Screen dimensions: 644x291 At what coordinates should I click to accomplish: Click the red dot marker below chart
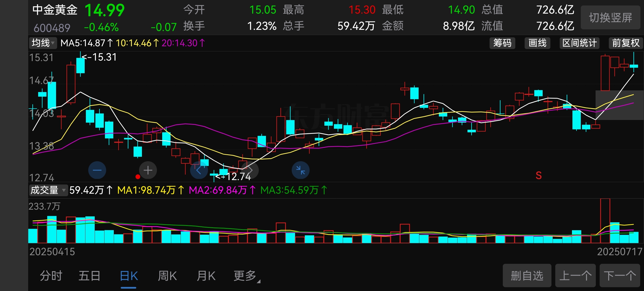click(138, 177)
